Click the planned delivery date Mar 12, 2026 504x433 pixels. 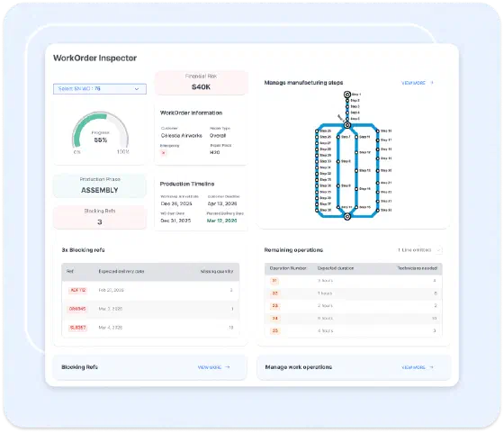coord(221,221)
